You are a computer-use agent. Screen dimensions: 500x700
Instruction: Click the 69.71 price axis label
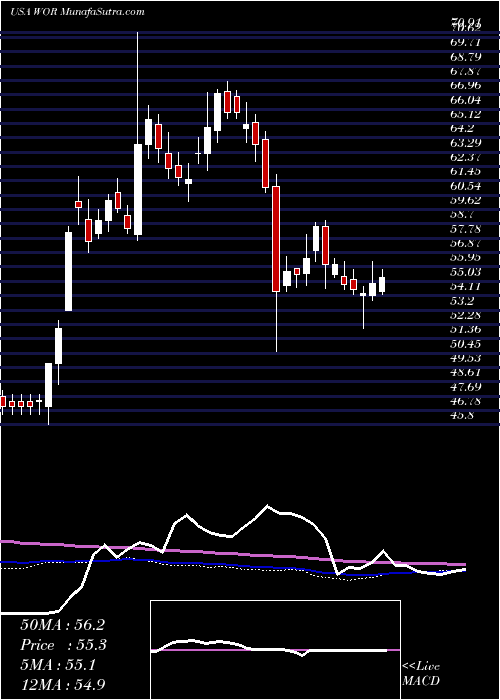(x=465, y=43)
